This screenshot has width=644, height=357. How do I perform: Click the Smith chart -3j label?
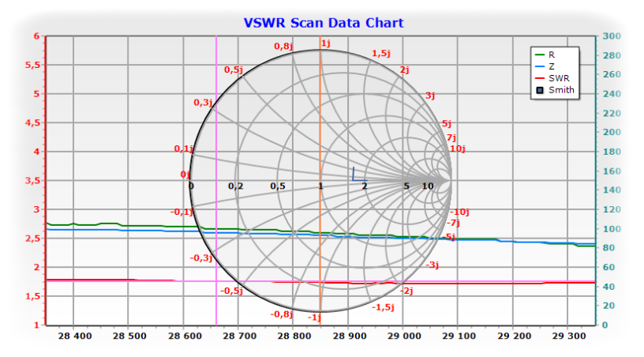(x=432, y=265)
